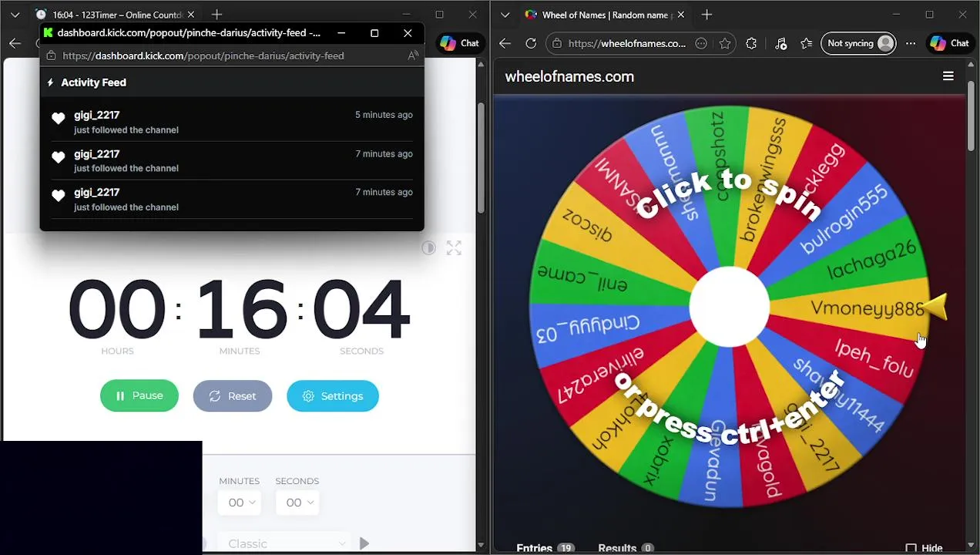The image size is (980, 555).
Task: Click the lachaga26 wheel segment
Action: [x=871, y=259]
